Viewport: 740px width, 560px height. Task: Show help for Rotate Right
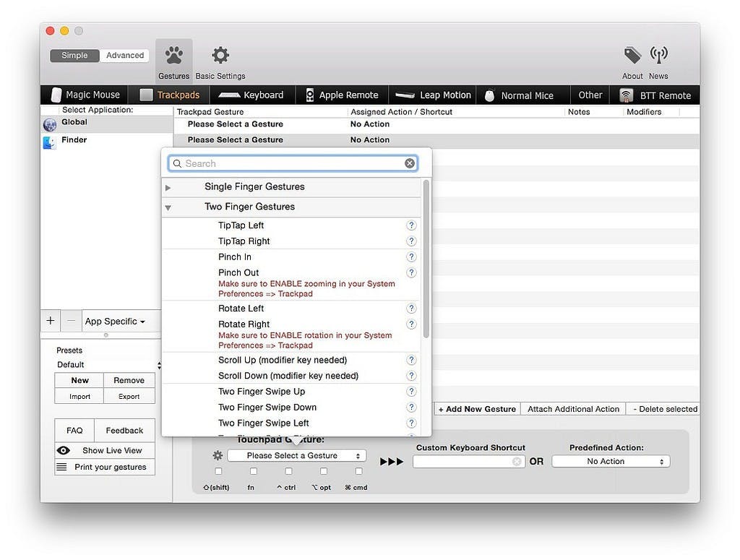[x=411, y=324]
